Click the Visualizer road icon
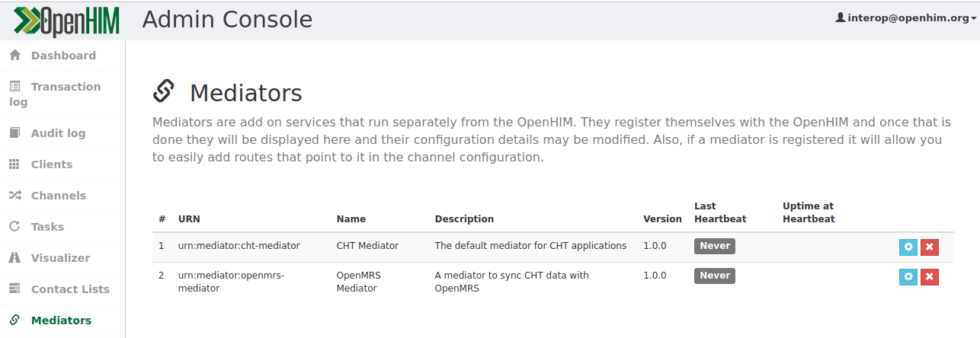The image size is (980, 338). click(x=14, y=258)
